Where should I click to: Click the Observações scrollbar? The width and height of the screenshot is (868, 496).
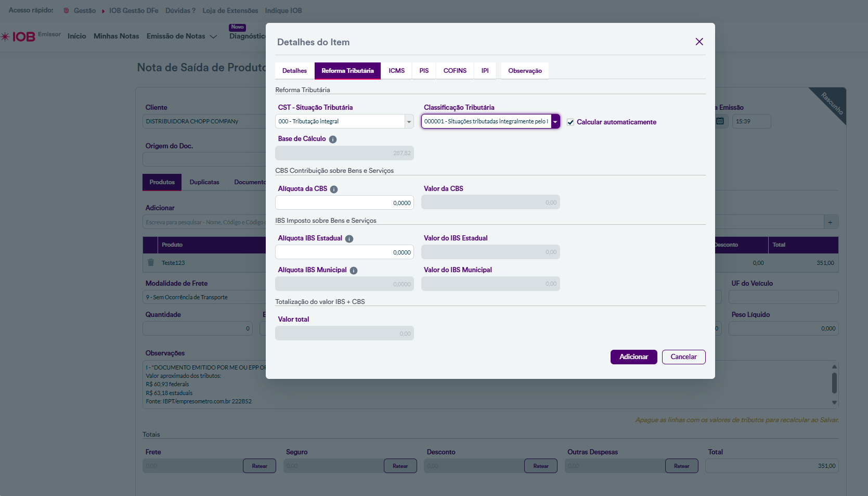tap(834, 384)
